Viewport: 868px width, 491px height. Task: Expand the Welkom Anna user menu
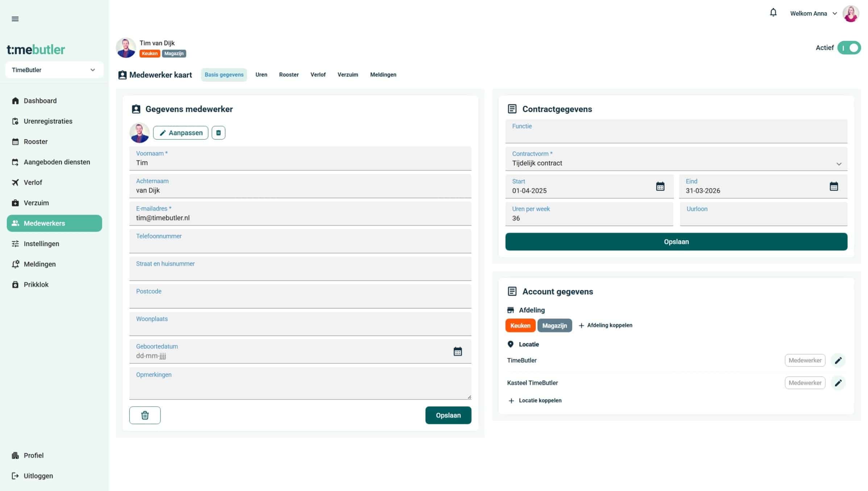[813, 13]
